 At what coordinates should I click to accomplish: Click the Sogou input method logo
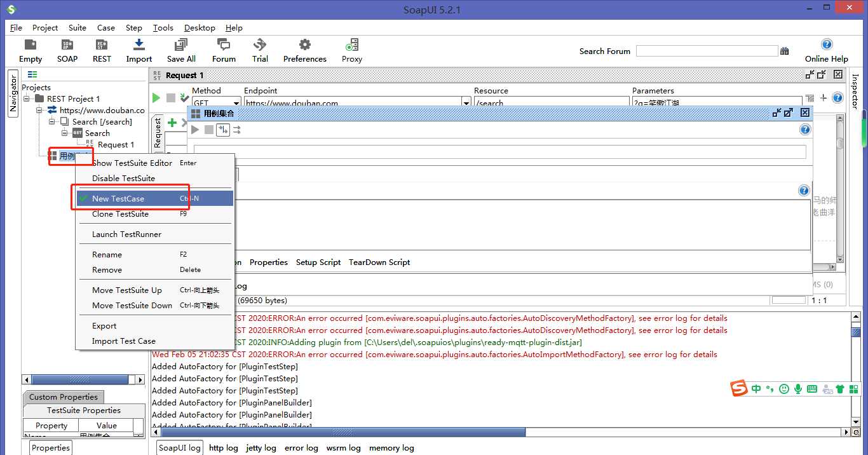(x=738, y=388)
